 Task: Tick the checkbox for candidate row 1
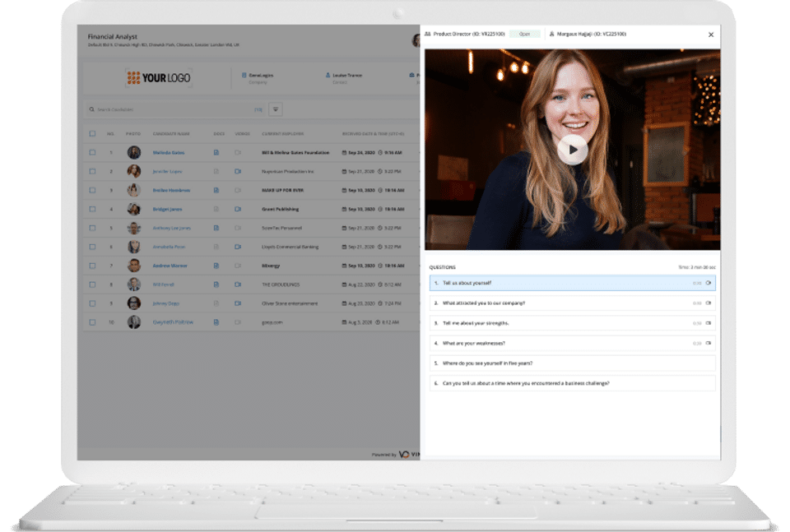coord(92,152)
